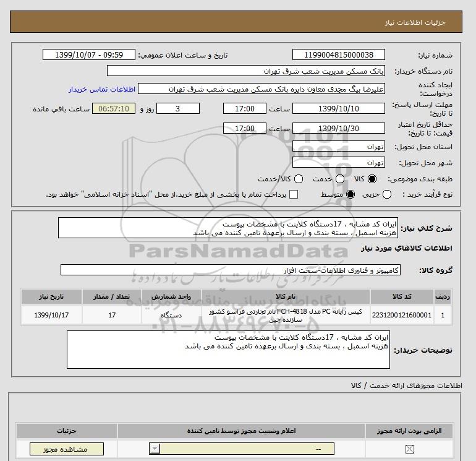Click the response deadline time 17:00 field
476x461 pixels.
tap(245, 108)
